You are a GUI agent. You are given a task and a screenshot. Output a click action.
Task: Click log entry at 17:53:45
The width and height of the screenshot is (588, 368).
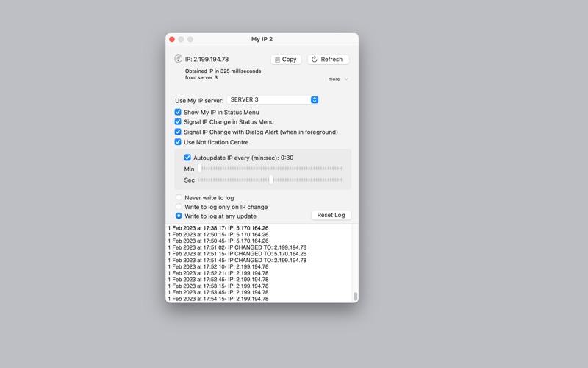click(218, 292)
